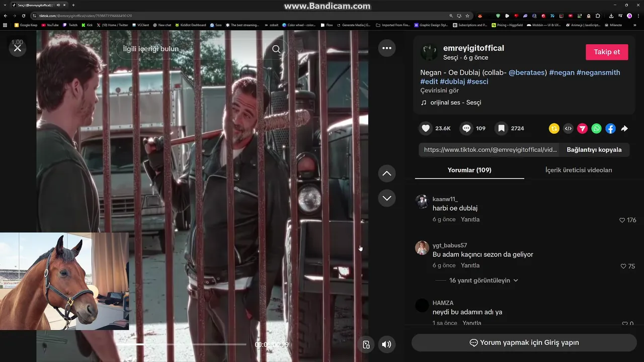Viewport: 644px width, 362px height.
Task: Click 'Yorum yapmak için Giriş yapın' bar
Action: pyautogui.click(x=524, y=343)
